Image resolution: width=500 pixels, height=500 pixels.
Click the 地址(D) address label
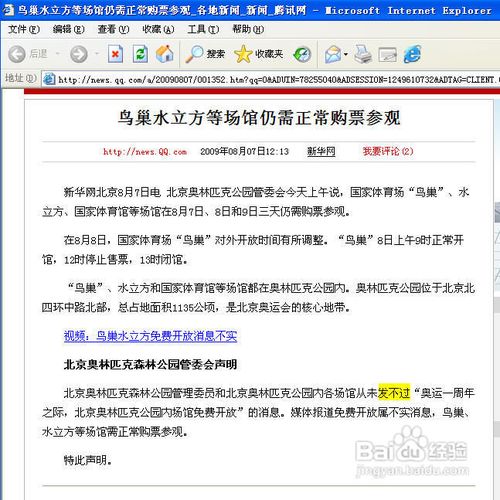pyautogui.click(x=21, y=78)
